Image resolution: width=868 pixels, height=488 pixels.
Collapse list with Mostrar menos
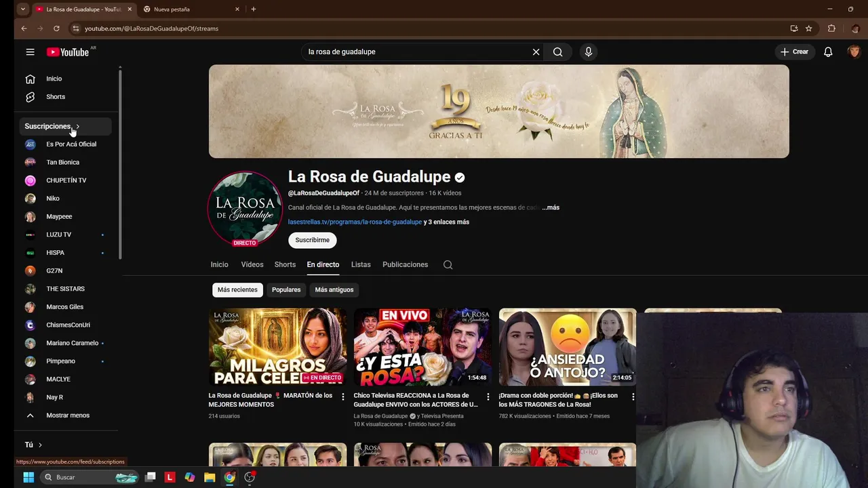point(65,415)
